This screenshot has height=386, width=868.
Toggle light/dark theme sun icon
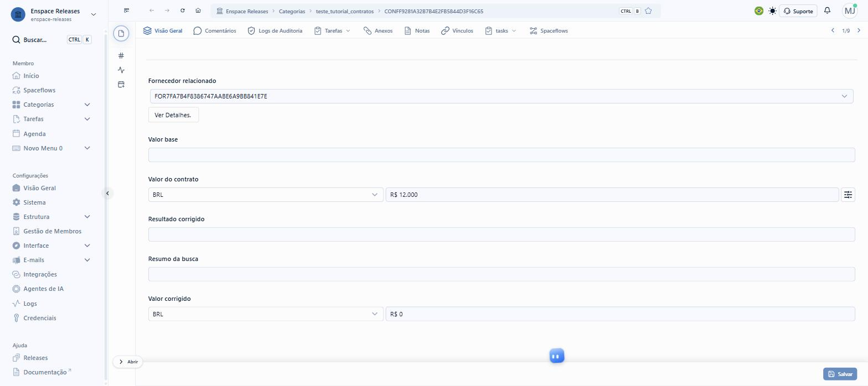tap(772, 11)
